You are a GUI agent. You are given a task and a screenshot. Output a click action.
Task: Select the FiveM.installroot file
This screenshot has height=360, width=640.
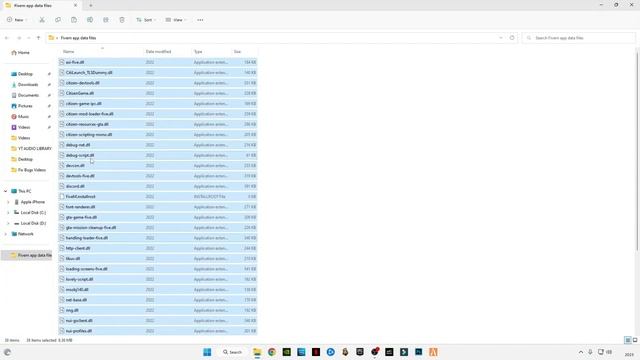[158, 196]
